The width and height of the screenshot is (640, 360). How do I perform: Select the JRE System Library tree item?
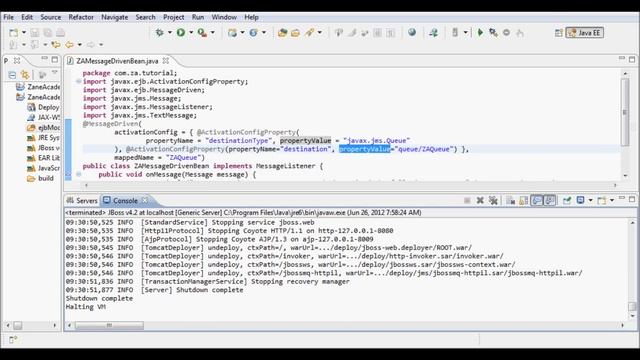pos(44,138)
